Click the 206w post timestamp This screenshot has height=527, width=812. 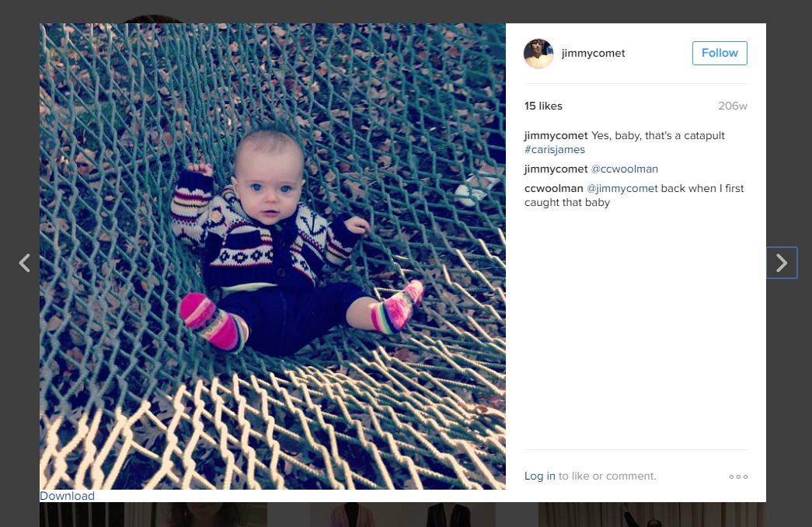(732, 106)
